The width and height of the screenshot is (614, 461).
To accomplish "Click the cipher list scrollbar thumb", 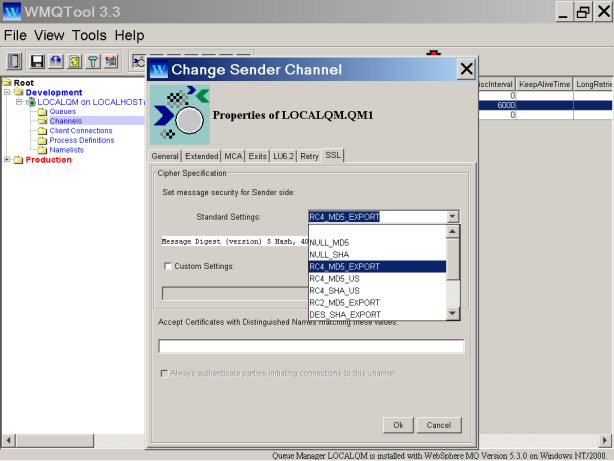I will coord(453,259).
